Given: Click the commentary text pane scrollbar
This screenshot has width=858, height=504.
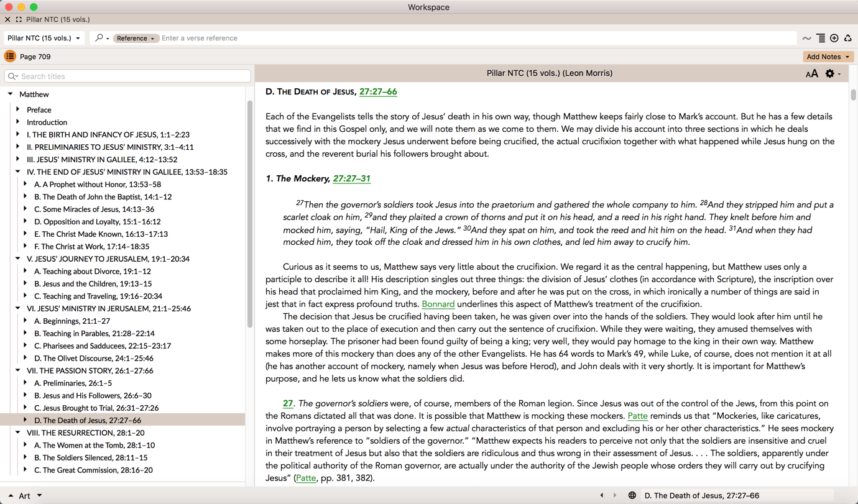Looking at the screenshot, I should pyautogui.click(x=854, y=95).
